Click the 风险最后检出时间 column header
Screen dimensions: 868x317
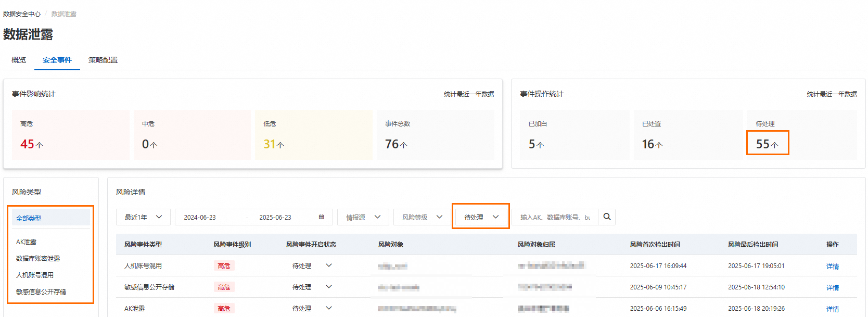click(x=753, y=244)
